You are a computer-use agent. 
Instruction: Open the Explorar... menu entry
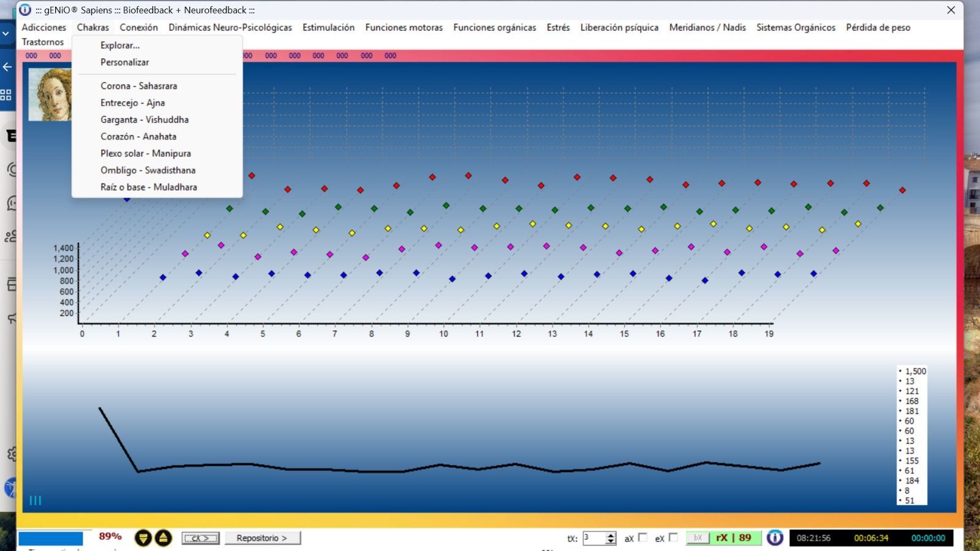(120, 45)
